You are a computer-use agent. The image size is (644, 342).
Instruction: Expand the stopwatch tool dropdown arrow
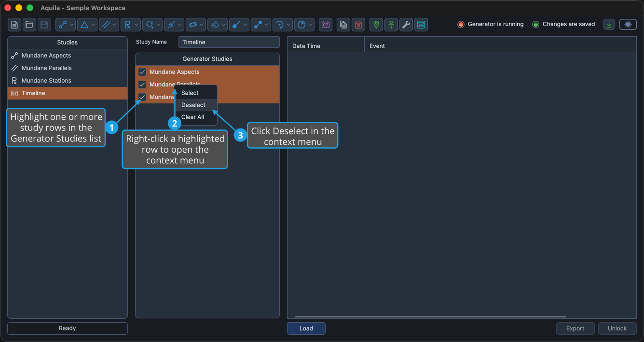[x=224, y=25]
